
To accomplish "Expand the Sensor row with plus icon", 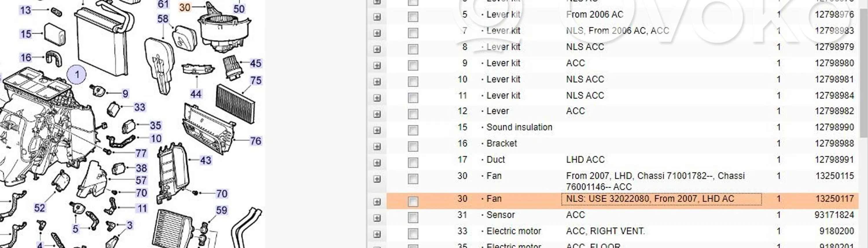I will 377,218.
